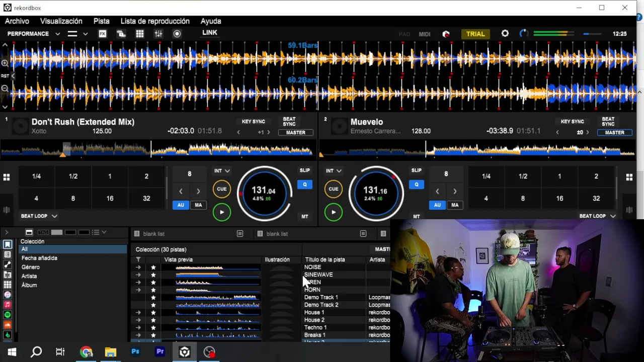
Task: Select the Fecha añadida tree item
Action: 39,258
